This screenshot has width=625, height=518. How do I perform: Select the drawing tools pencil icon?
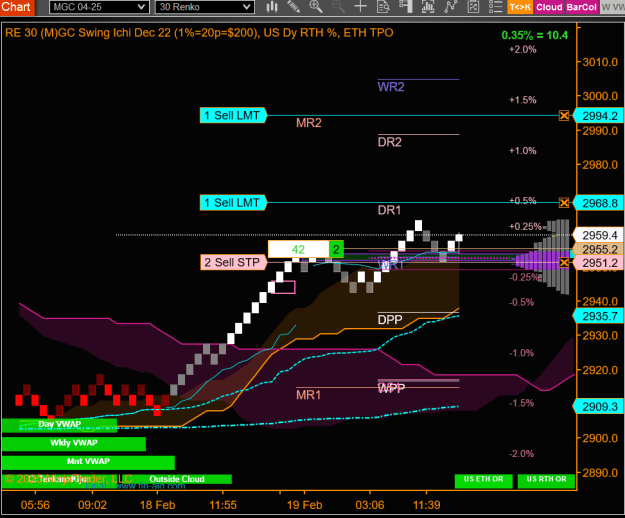(294, 7)
